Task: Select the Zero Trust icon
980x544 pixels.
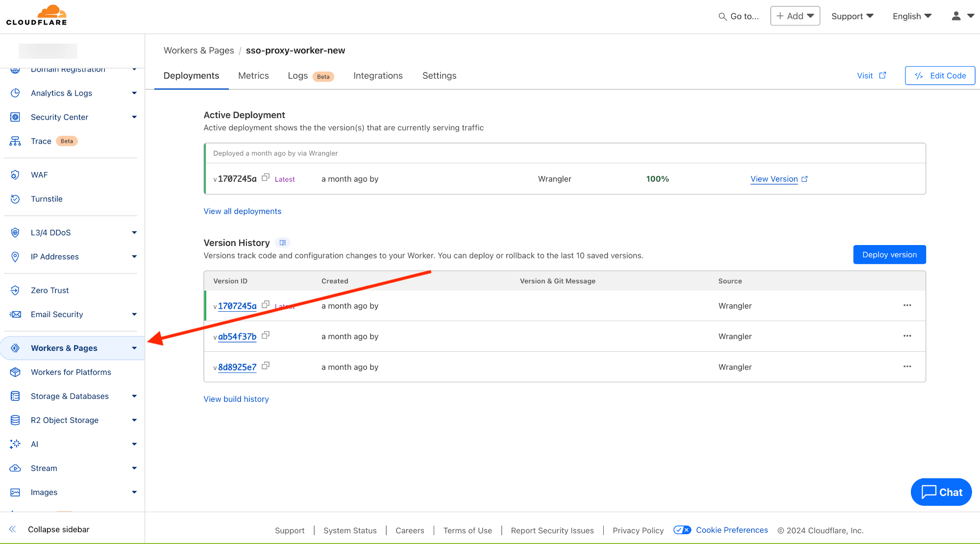Action: click(15, 290)
